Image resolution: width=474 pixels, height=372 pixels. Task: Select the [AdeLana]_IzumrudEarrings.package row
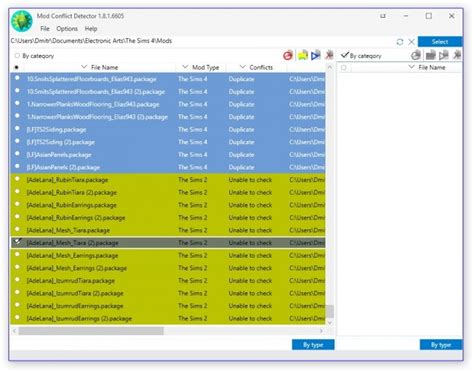168,306
